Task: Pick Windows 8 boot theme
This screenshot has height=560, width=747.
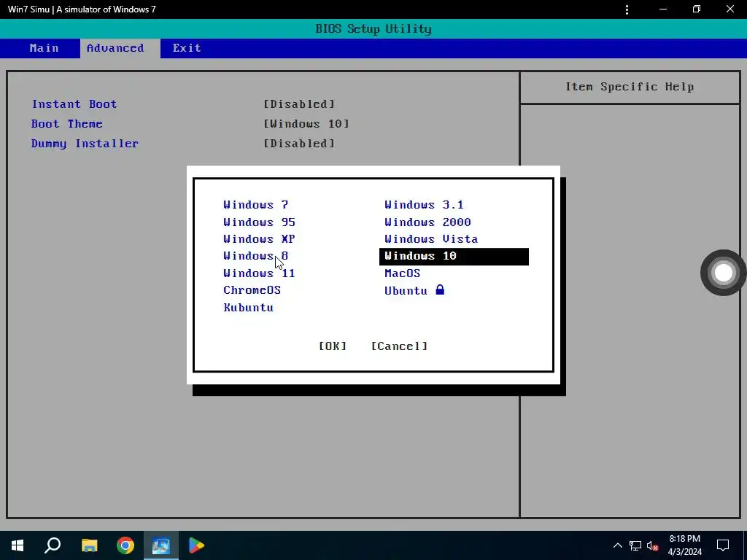Action: click(256, 256)
